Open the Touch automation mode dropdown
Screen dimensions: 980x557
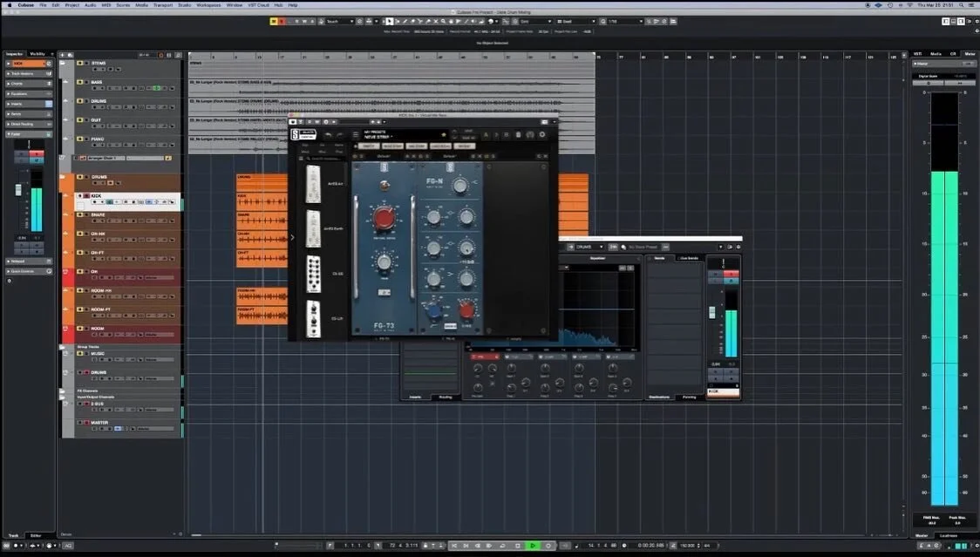340,21
